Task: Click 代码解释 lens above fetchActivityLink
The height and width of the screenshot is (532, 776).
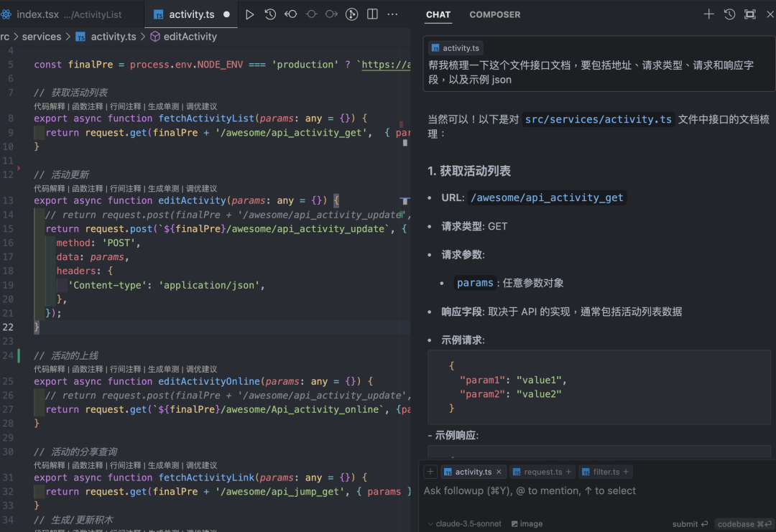Action: (x=49, y=465)
